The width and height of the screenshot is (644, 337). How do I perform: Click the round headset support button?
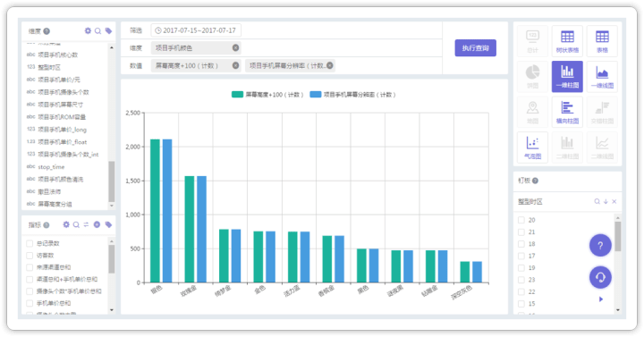click(x=600, y=277)
